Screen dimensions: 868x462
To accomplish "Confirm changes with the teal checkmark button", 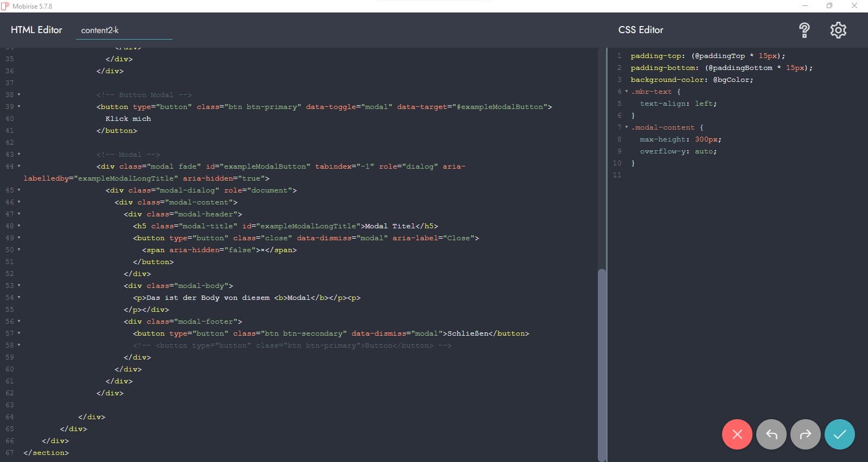I will pyautogui.click(x=839, y=434).
